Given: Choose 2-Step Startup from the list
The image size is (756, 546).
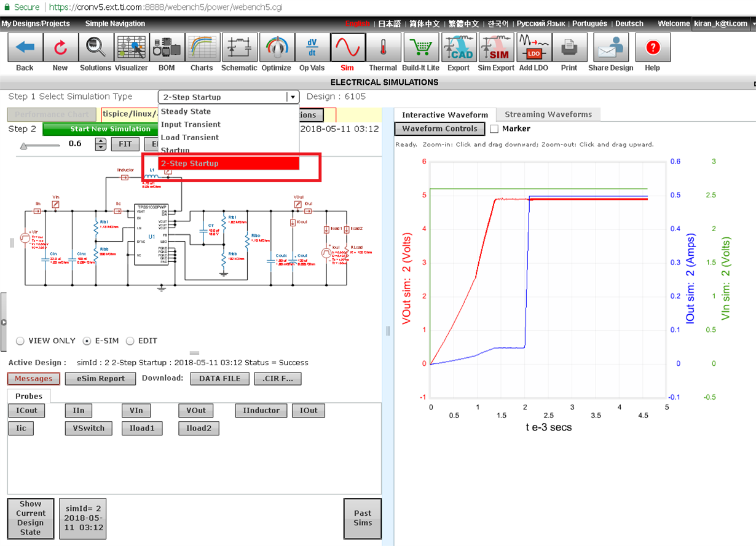Looking at the screenshot, I should pos(229,164).
